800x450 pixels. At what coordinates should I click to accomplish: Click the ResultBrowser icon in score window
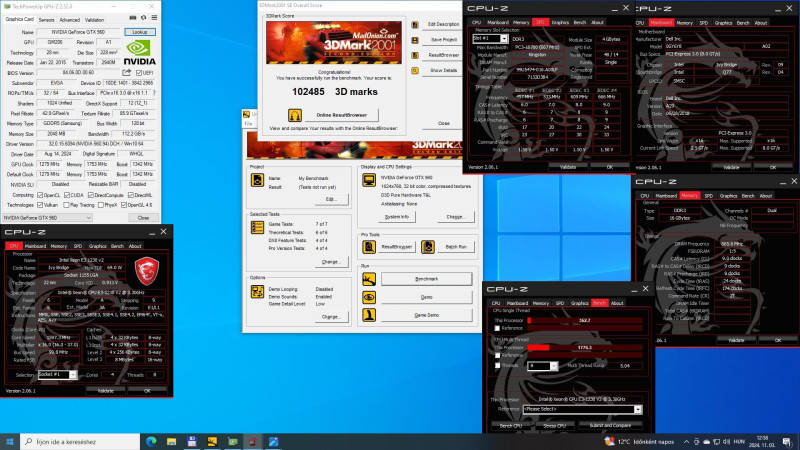(415, 55)
